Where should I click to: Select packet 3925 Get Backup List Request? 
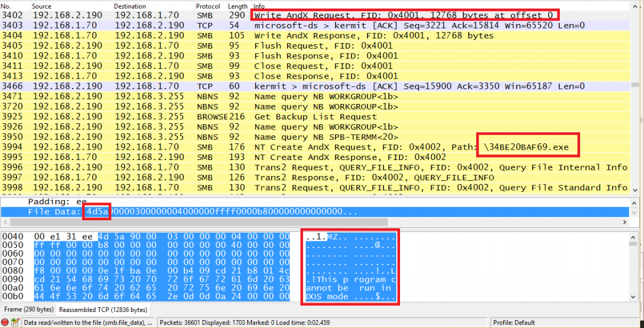point(315,116)
